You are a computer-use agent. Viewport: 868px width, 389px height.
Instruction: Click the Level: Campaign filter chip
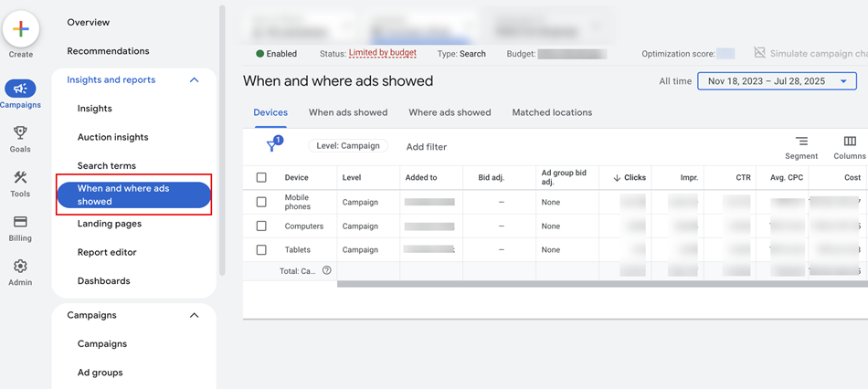[348, 146]
